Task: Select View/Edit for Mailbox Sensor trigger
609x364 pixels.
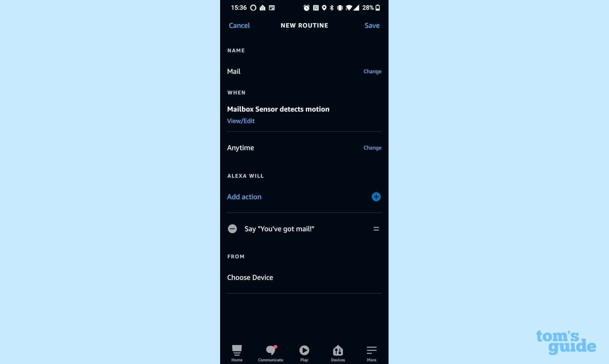Action: [x=240, y=120]
